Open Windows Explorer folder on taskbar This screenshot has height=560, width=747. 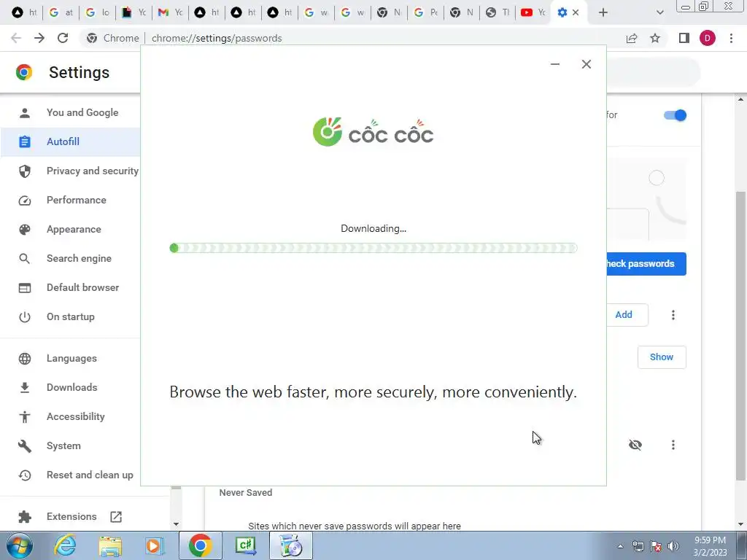click(110, 545)
